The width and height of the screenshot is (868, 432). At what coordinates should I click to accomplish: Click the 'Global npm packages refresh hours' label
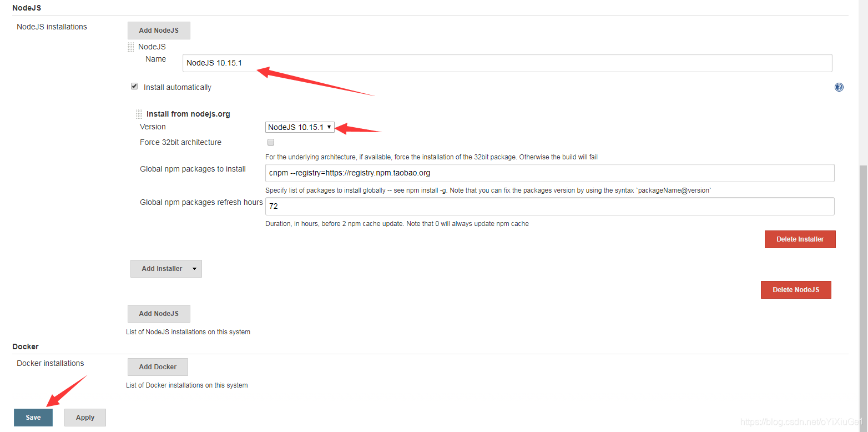(x=201, y=202)
